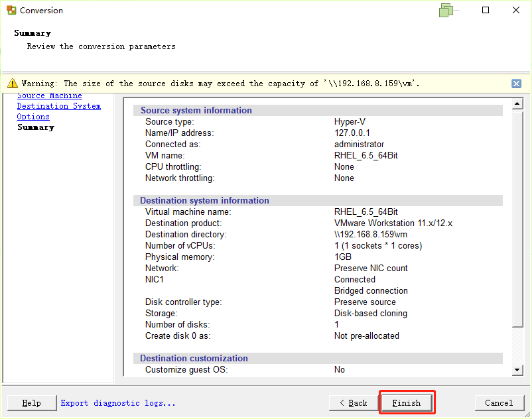Viewport: 532px width, 419px height.
Task: Click the Preserve source value
Action: click(x=365, y=302)
